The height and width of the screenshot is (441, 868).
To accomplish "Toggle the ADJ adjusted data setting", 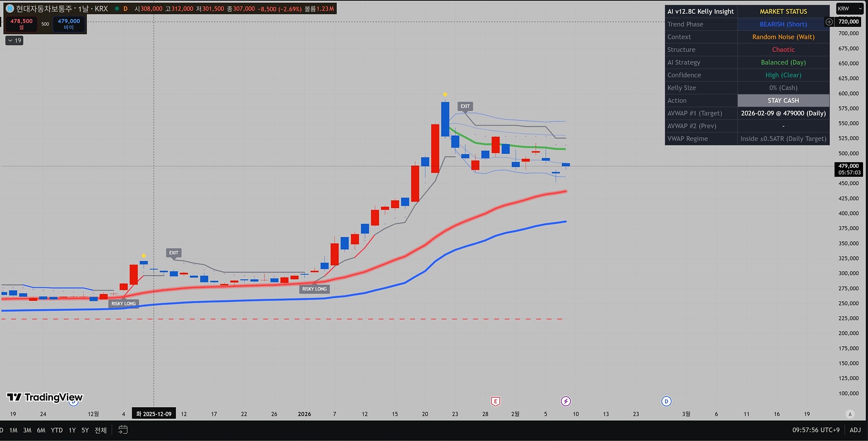I will pos(855,430).
